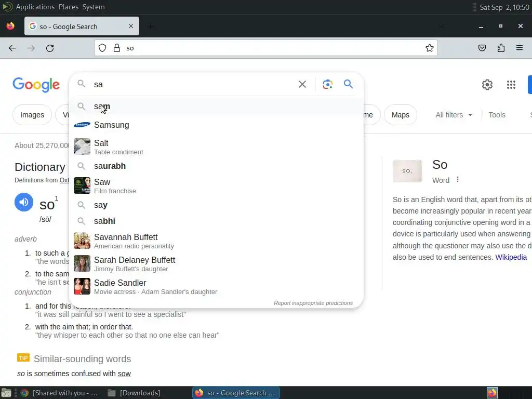532x399 pixels.
Task: Go forward one page in Firefox
Action: 31,48
